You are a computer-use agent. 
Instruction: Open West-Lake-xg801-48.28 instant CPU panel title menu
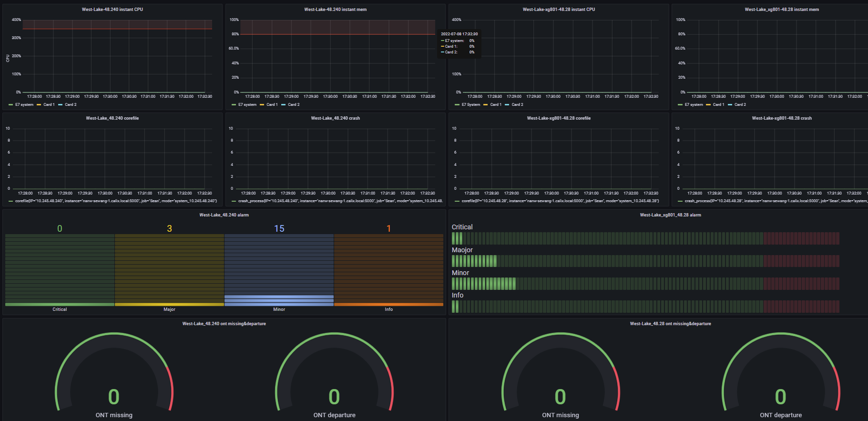coord(559,10)
